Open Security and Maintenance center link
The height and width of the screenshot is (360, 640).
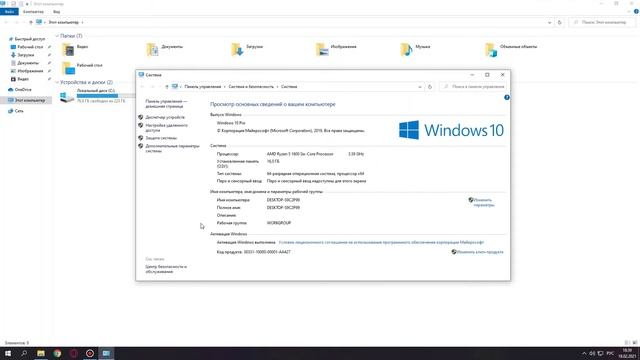pyautogui.click(x=166, y=269)
